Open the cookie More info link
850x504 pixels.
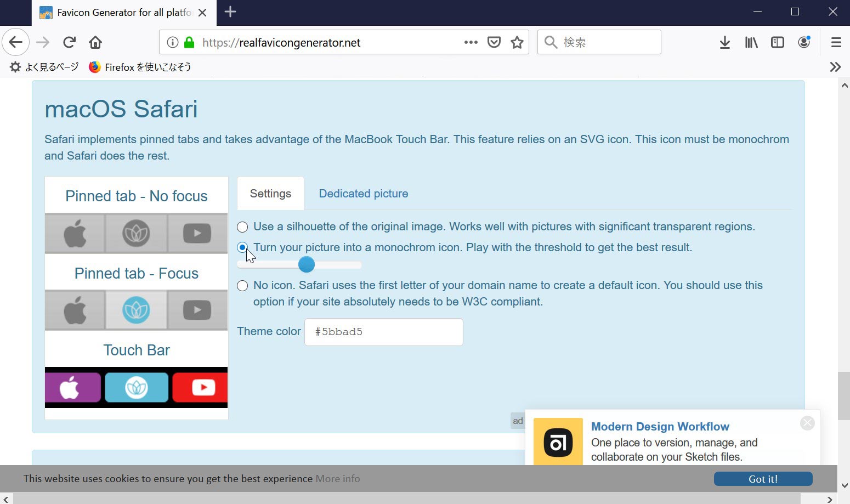338,479
